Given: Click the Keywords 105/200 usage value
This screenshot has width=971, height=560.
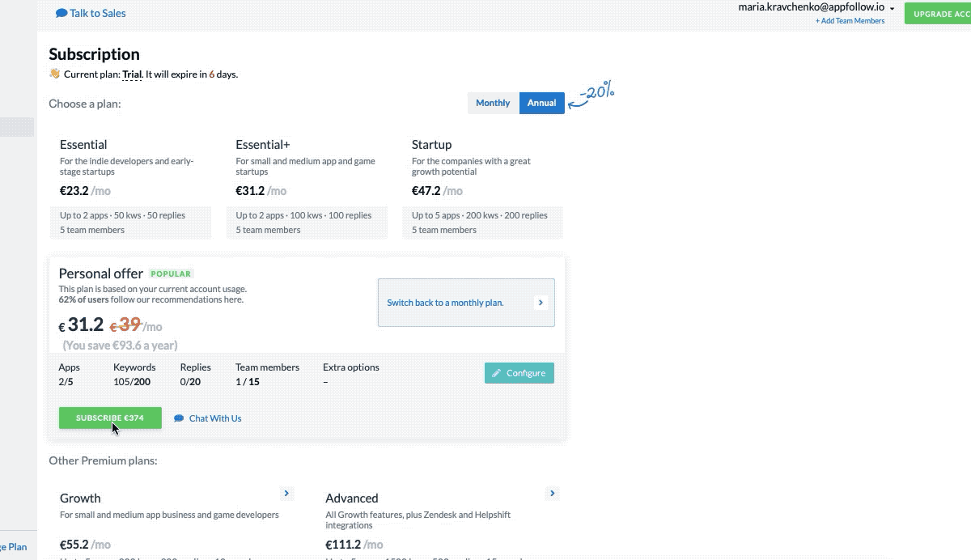Looking at the screenshot, I should (x=132, y=381).
